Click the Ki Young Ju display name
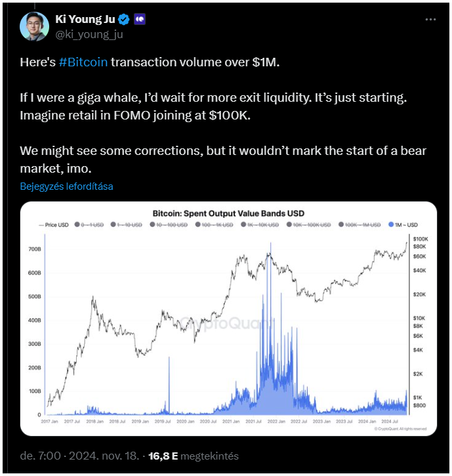Viewport: 452px width, 476px height. click(x=85, y=19)
